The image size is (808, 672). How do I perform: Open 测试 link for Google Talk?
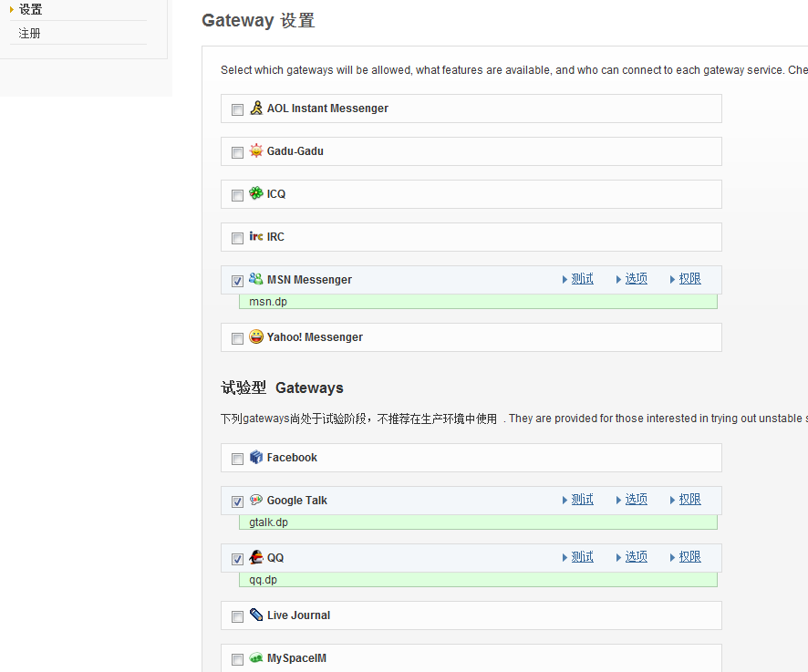(x=583, y=500)
